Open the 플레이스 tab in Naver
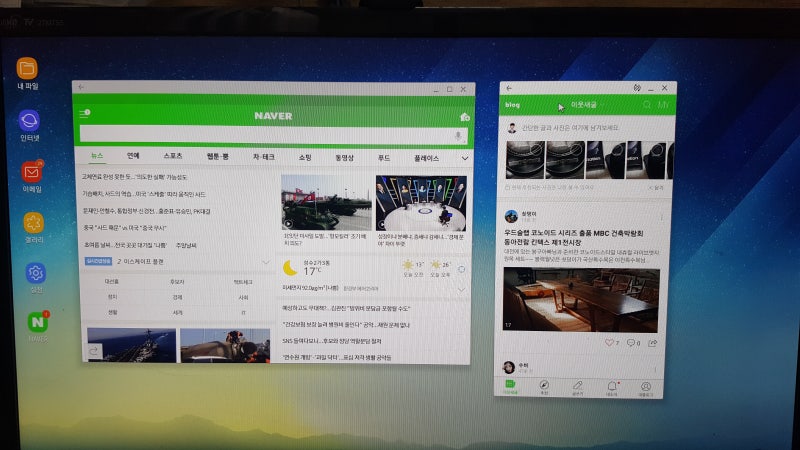The height and width of the screenshot is (450, 800). click(427, 159)
